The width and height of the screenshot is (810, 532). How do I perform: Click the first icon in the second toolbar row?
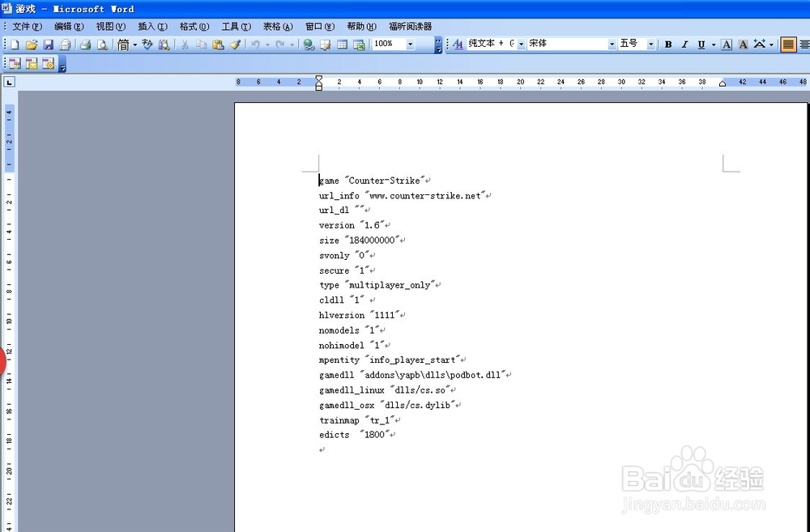click(15, 63)
